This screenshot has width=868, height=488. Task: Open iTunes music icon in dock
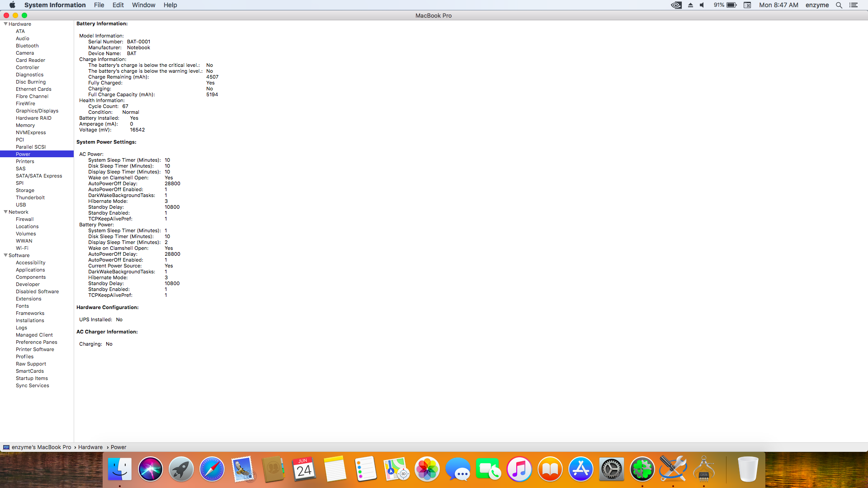519,469
